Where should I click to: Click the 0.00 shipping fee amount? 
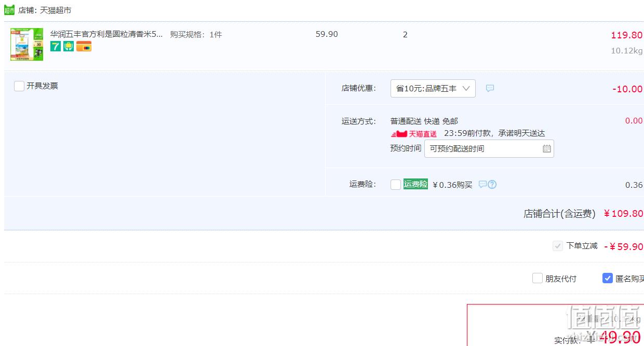click(x=634, y=121)
